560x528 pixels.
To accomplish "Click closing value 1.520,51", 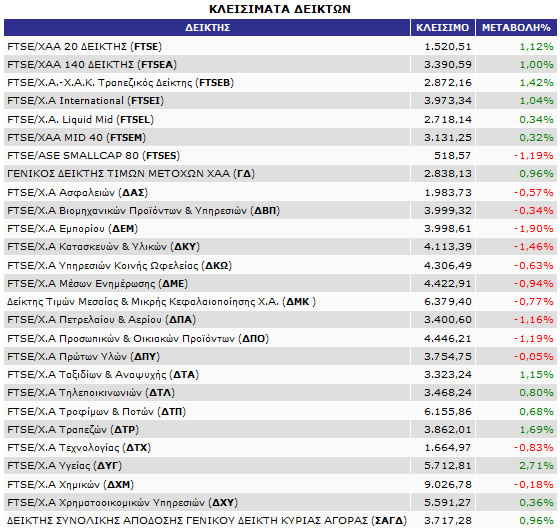I will point(448,47).
